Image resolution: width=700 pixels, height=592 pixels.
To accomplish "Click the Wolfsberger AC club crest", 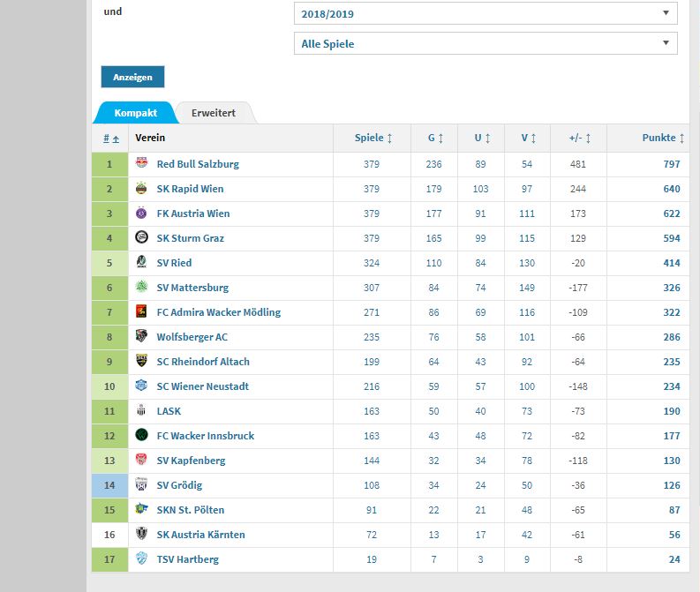I will tap(141, 335).
